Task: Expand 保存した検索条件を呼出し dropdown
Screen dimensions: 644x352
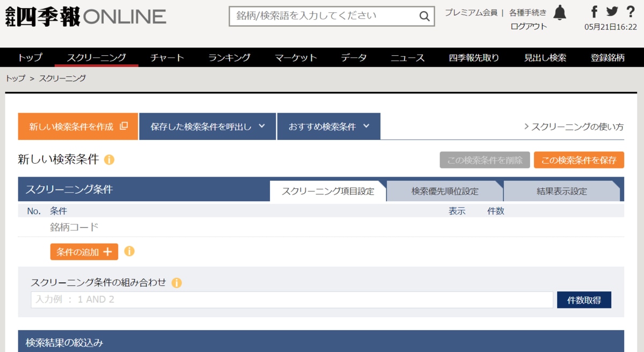Action: pos(208,127)
